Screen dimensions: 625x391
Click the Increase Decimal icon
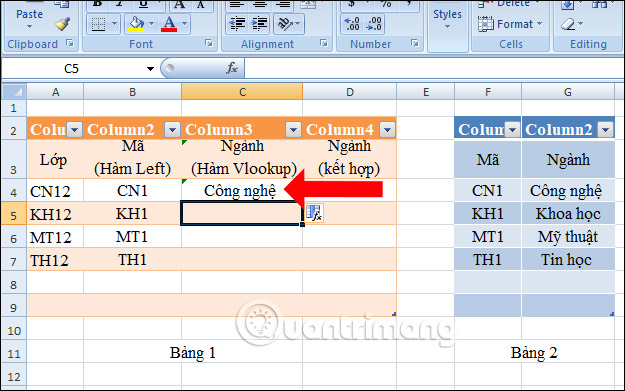click(x=352, y=24)
